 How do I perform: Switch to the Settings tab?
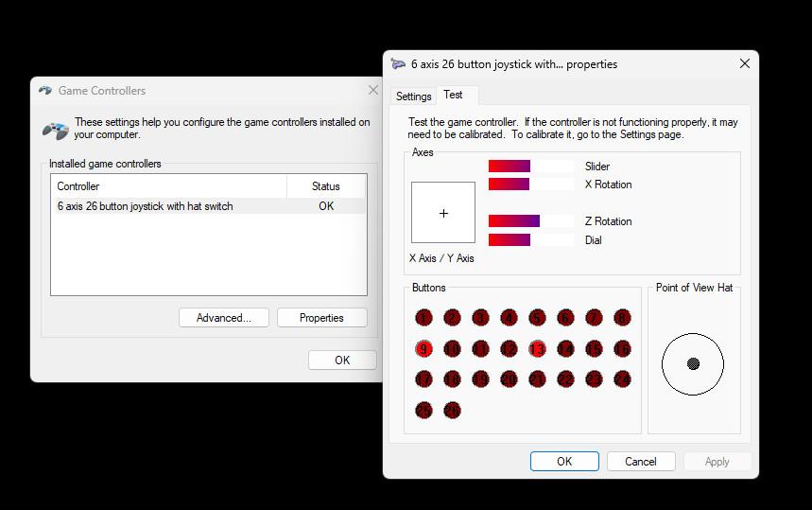413,97
